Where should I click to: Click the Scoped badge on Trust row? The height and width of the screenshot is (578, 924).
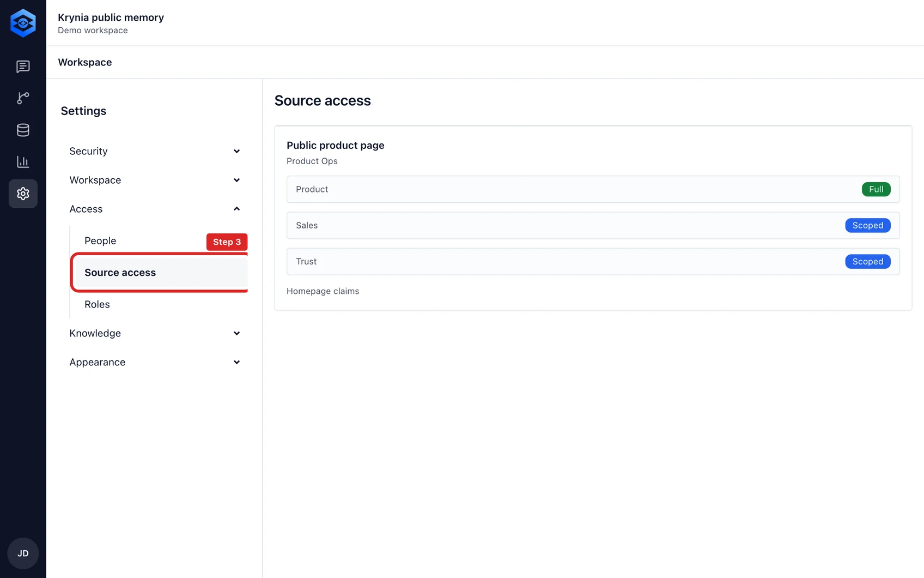pos(868,262)
